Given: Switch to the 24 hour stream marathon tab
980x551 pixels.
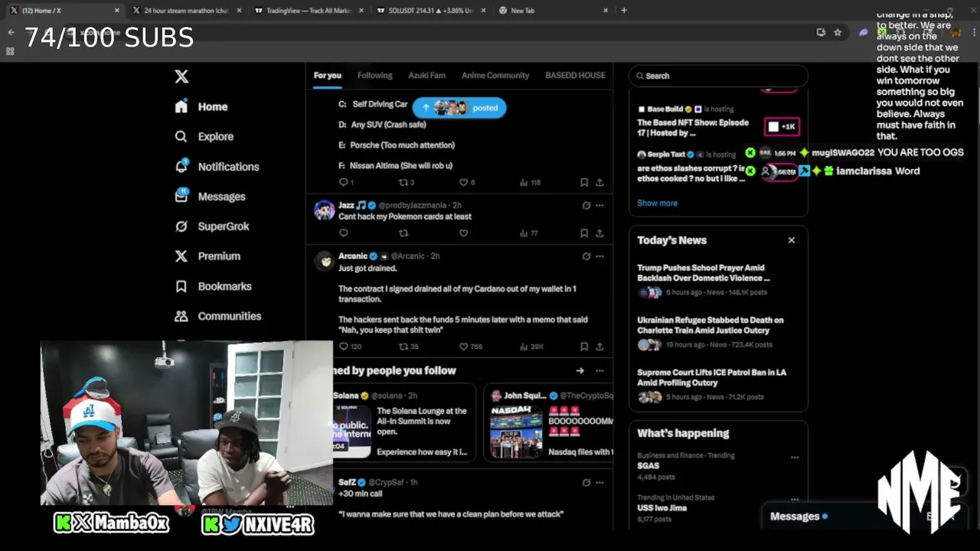Looking at the screenshot, I should 186,11.
